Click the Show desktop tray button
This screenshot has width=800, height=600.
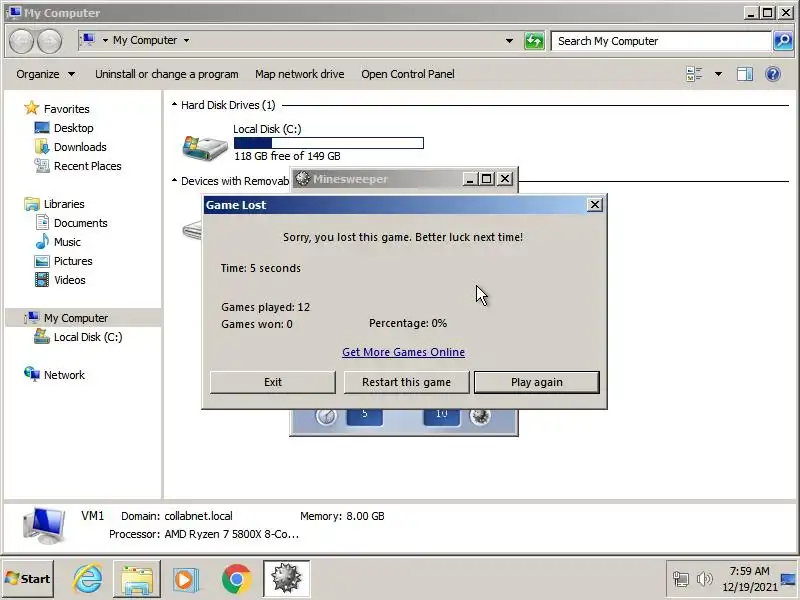pos(788,579)
